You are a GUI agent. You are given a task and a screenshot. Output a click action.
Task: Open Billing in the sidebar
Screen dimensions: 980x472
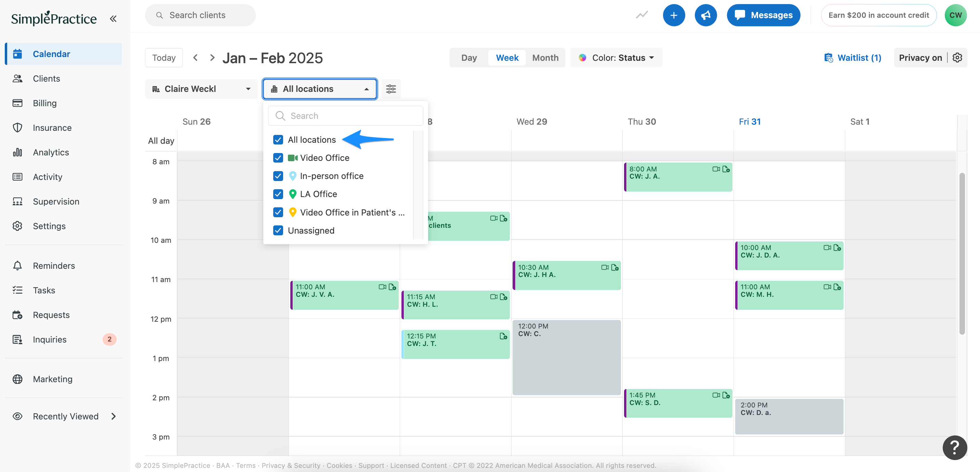44,103
